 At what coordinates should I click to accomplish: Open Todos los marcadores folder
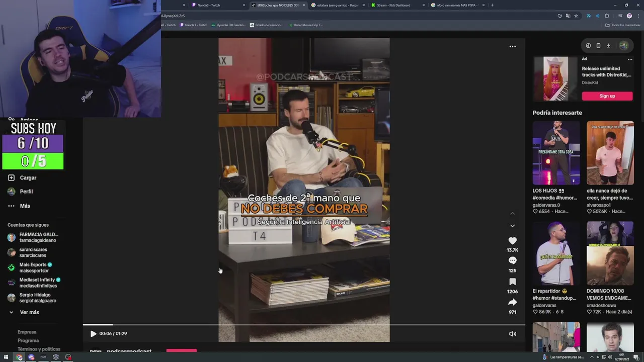click(x=623, y=25)
